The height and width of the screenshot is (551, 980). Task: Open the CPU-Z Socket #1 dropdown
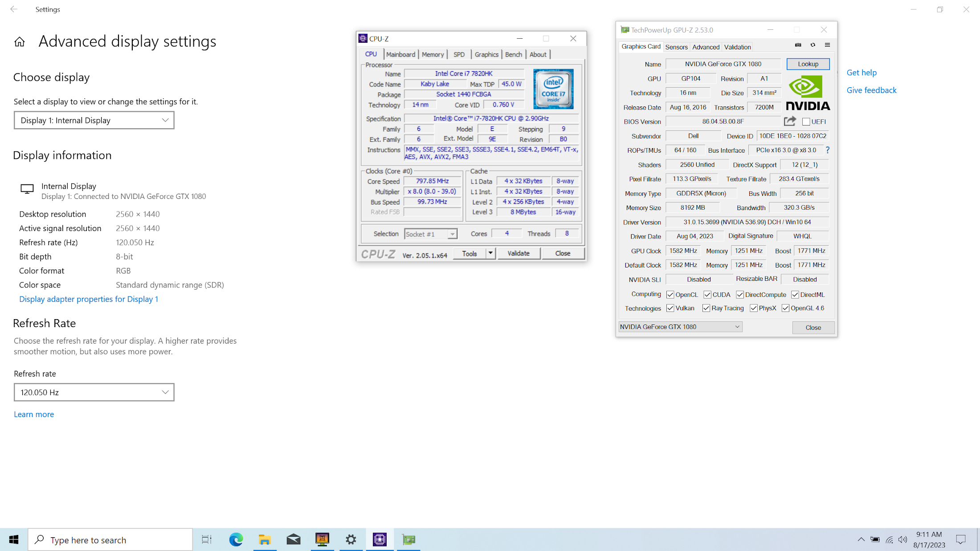(x=431, y=234)
